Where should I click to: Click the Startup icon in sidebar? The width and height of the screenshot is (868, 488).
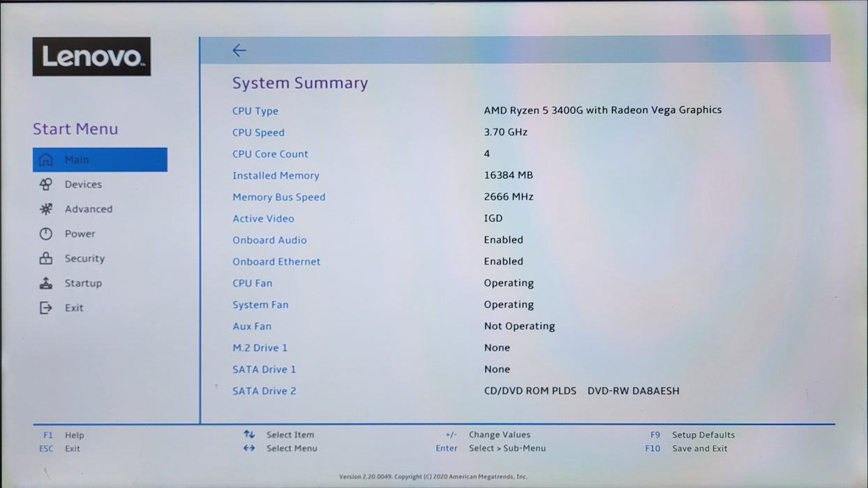(x=46, y=283)
